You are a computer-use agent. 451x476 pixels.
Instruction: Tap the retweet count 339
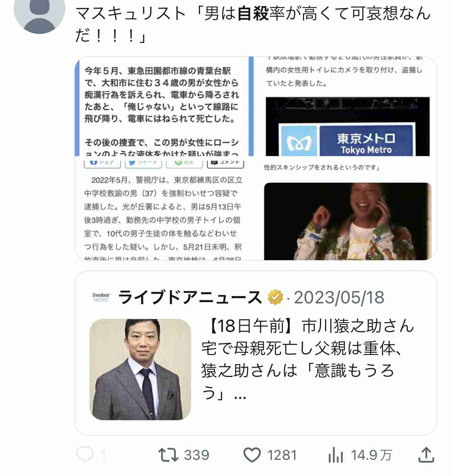[x=197, y=455]
